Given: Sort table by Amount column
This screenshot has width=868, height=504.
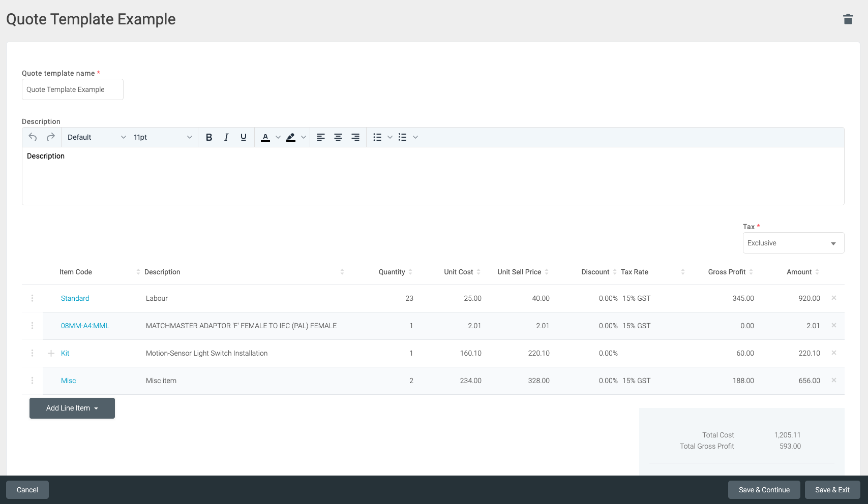Looking at the screenshot, I should pyautogui.click(x=817, y=272).
